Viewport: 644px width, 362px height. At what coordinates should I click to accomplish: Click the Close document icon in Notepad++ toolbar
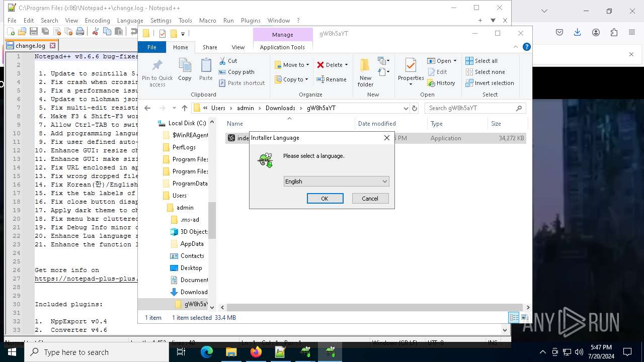(57, 32)
